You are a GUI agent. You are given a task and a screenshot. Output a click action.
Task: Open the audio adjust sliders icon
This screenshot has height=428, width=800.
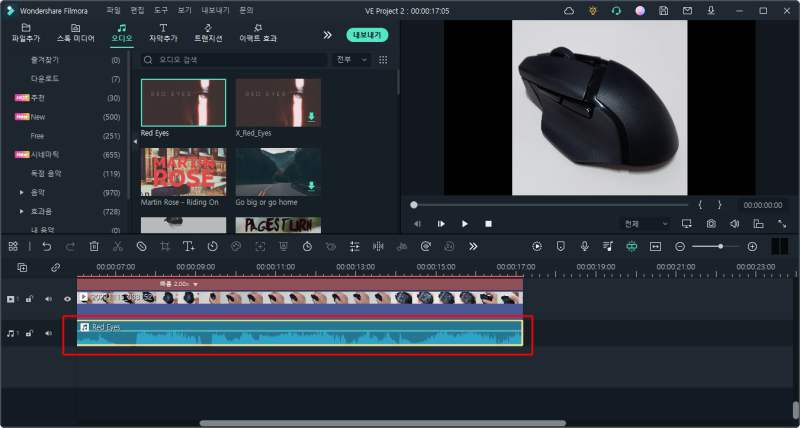pyautogui.click(x=355, y=247)
